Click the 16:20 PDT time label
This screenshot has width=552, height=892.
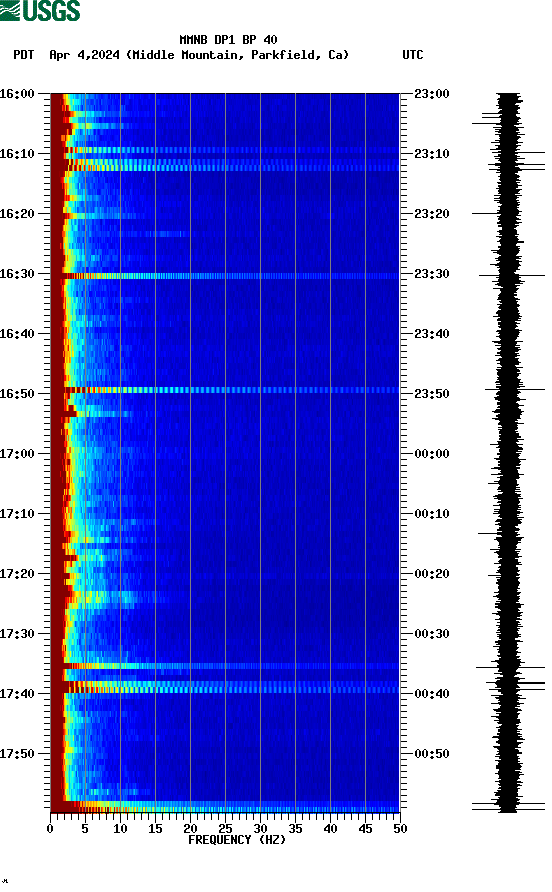point(17,214)
